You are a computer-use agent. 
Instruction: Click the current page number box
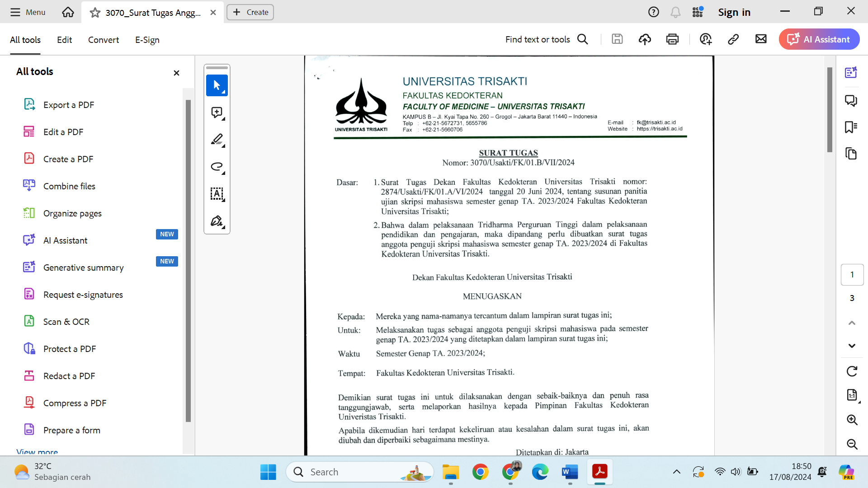click(x=852, y=275)
